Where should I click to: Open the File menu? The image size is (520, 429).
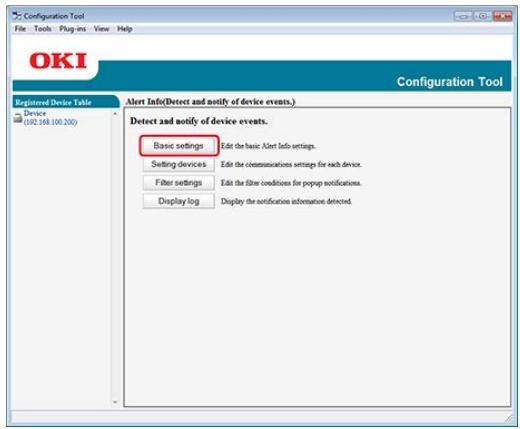click(20, 29)
